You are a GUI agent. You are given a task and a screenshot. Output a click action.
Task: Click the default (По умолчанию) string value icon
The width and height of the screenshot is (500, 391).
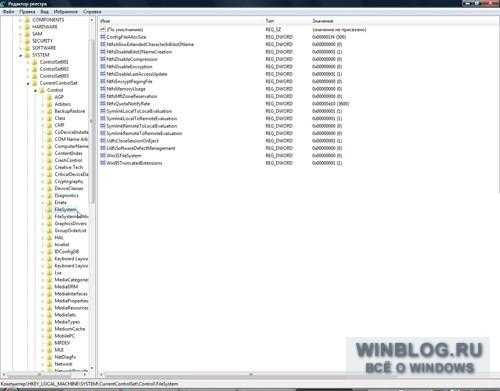(103, 30)
